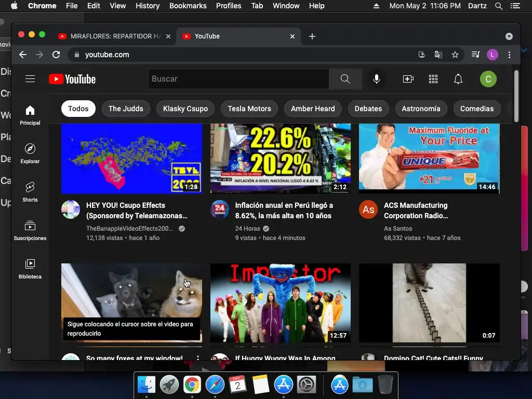This screenshot has width=532, height=399.
Task: Open the Create video icon
Action: click(x=408, y=79)
